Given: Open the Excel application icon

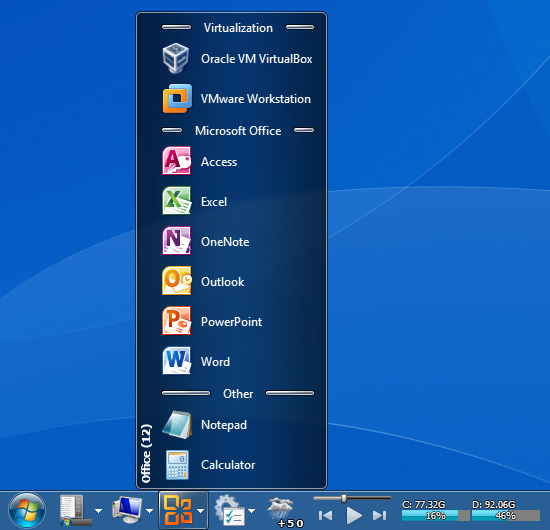Looking at the screenshot, I should coord(176,201).
